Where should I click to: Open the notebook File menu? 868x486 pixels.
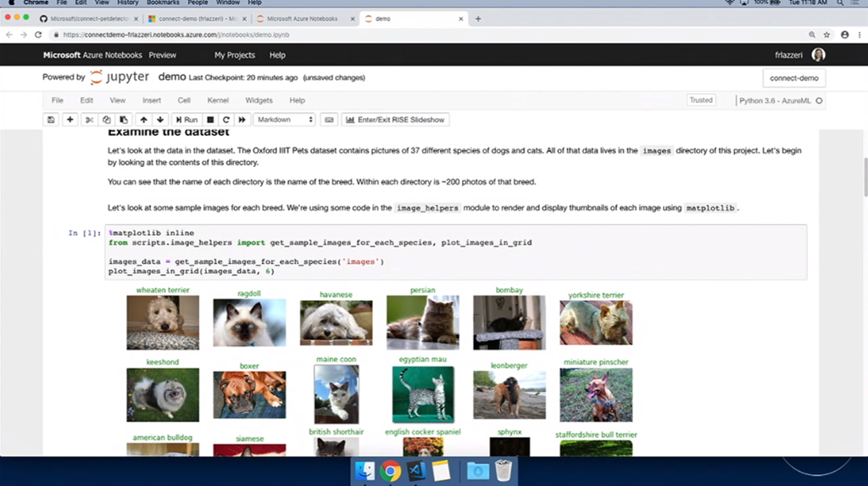pyautogui.click(x=57, y=100)
